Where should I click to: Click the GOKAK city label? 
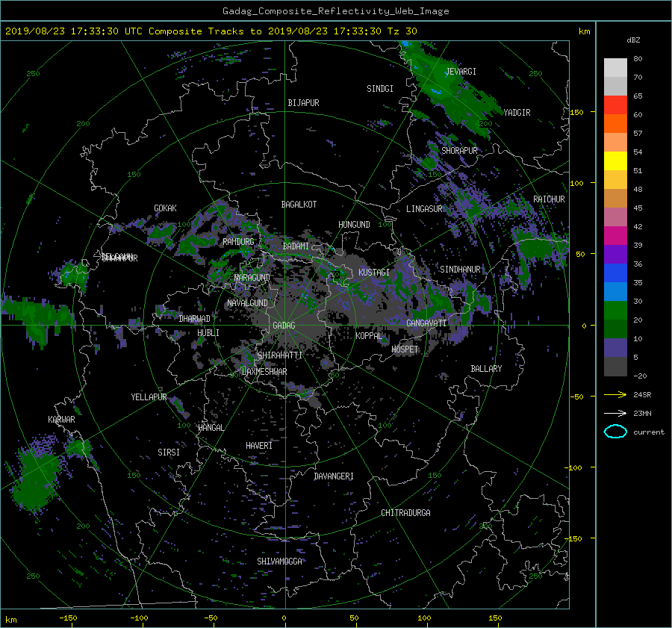coord(165,208)
